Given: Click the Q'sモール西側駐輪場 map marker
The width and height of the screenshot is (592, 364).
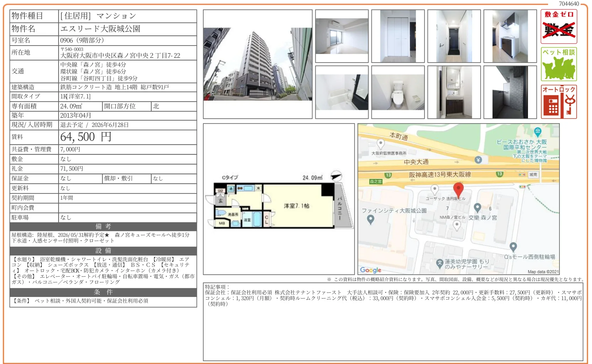Looking at the screenshot, I should coord(513,247).
